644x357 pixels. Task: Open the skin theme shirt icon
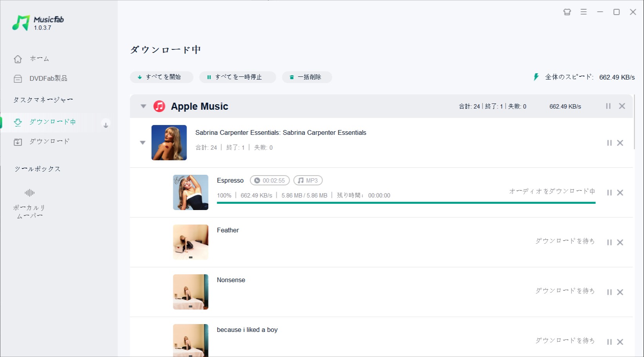point(567,12)
